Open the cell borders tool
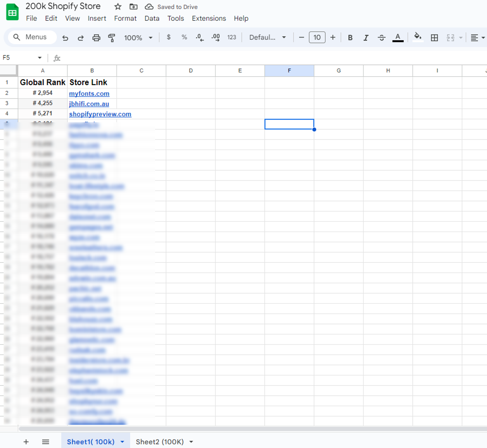 pyautogui.click(x=434, y=38)
